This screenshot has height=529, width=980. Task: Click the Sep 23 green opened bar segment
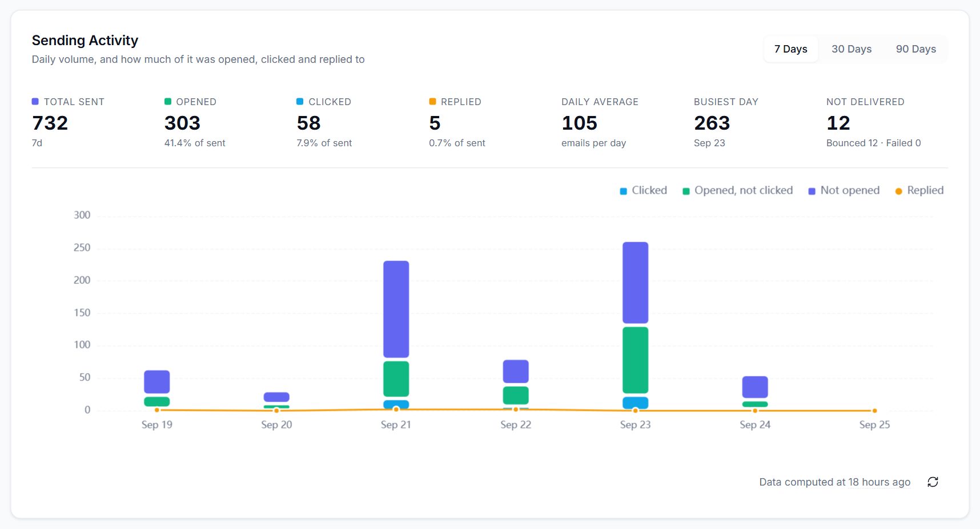click(635, 360)
